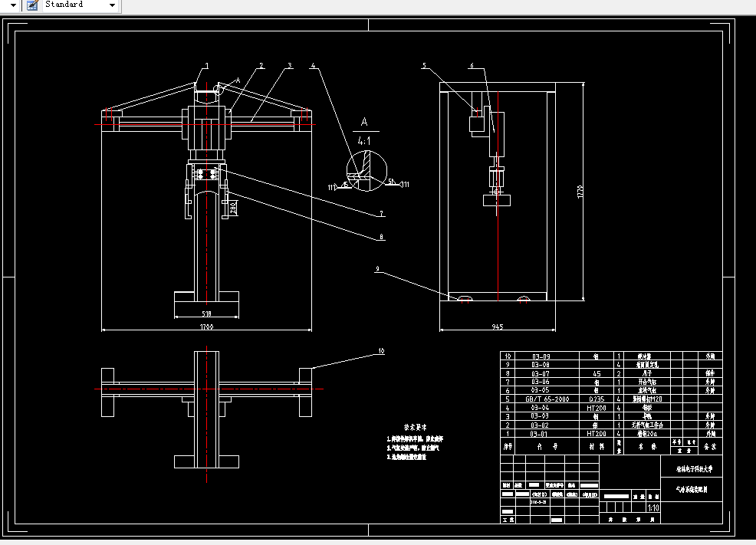Image resolution: width=756 pixels, height=545 pixels.
Task: Click the large detail view letter A above 4:1
Action: pos(364,122)
